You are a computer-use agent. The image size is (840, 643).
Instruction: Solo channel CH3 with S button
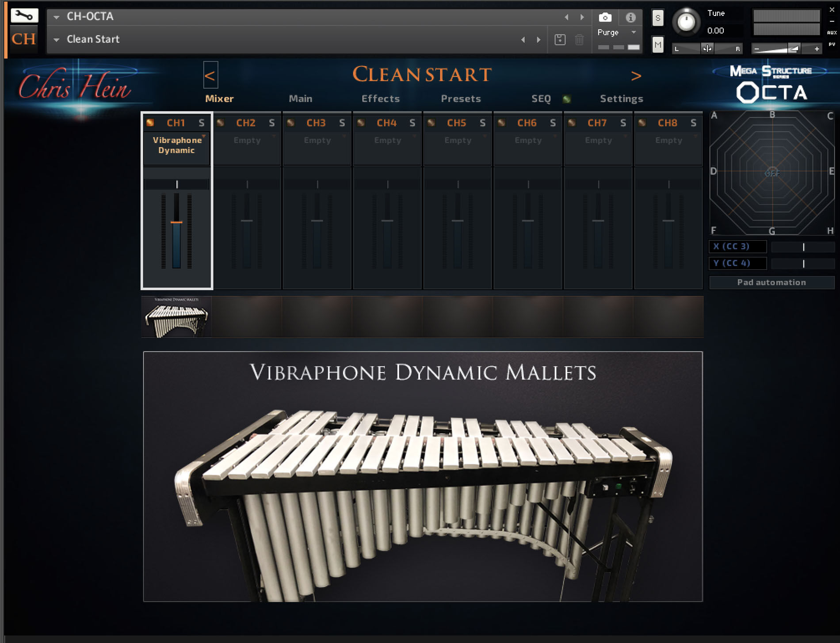(x=342, y=123)
